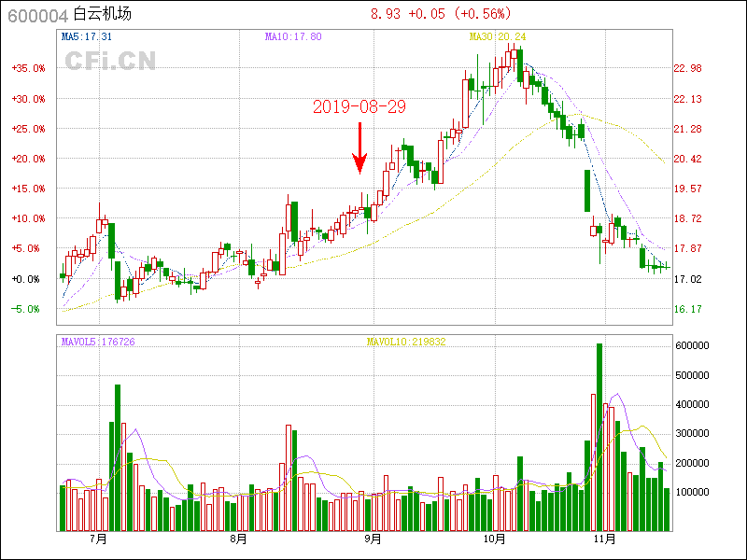Screen dimensions: 747x560
Task: Click the 白云机场 stock name
Action: (103, 14)
